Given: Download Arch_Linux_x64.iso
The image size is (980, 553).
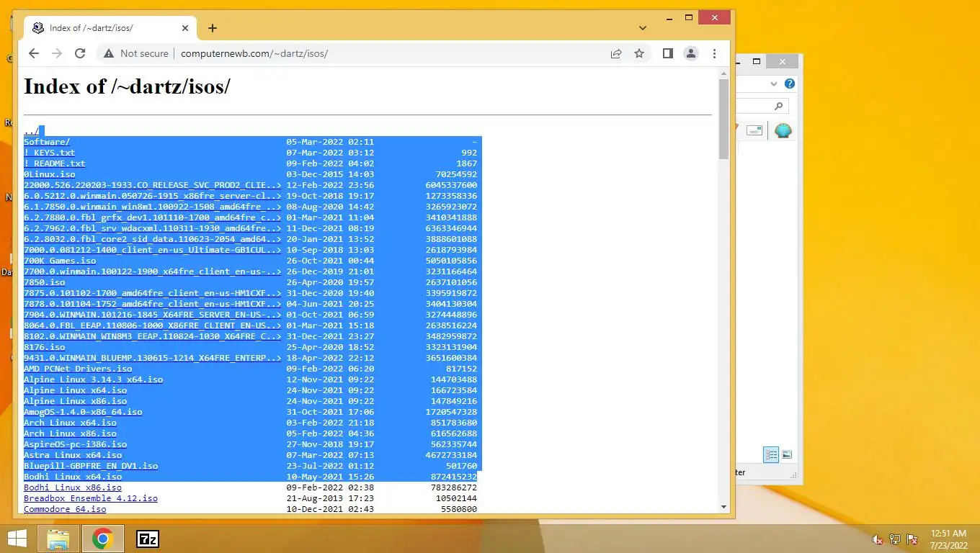Looking at the screenshot, I should pyautogui.click(x=70, y=423).
